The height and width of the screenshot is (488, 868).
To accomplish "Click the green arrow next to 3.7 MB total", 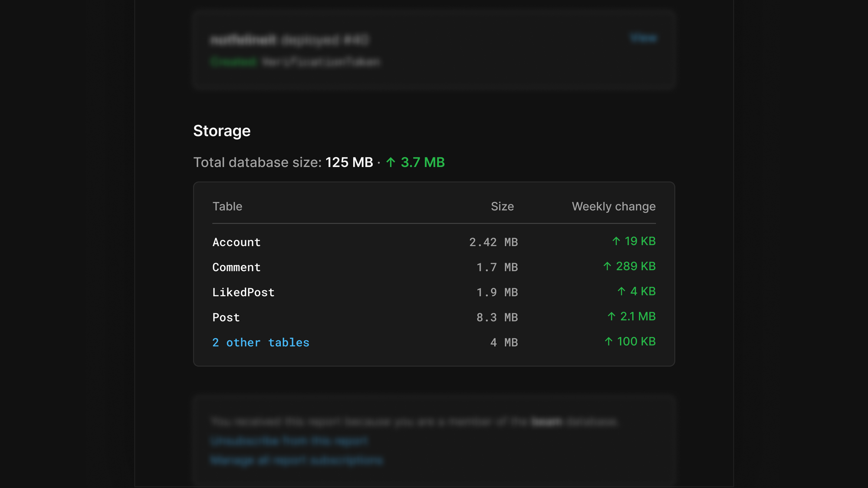I will (390, 162).
